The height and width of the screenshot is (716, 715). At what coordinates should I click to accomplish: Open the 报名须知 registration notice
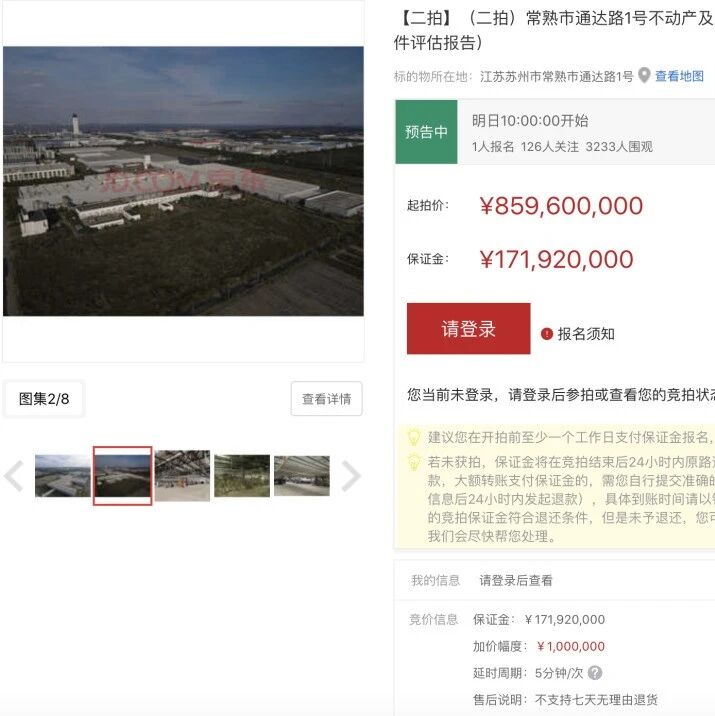point(586,334)
